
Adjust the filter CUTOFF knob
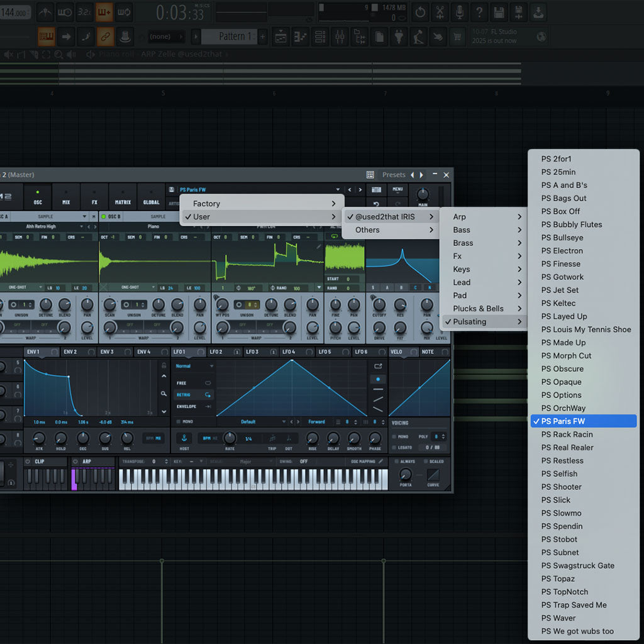[379, 304]
